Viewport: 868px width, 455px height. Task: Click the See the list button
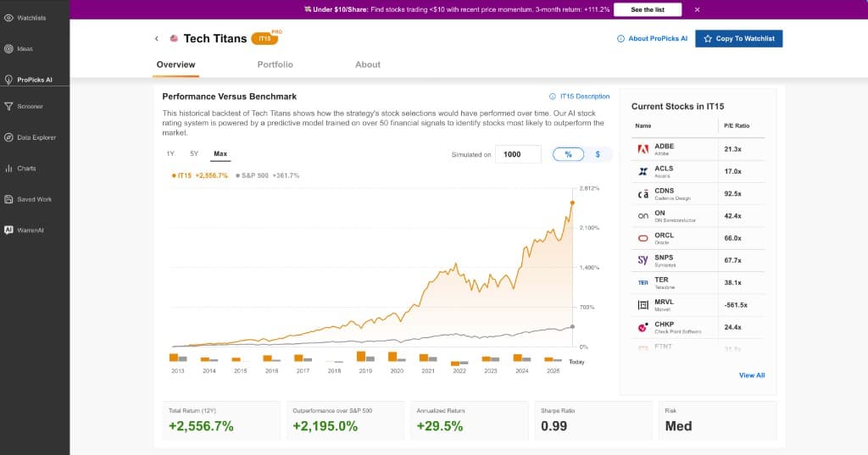648,9
